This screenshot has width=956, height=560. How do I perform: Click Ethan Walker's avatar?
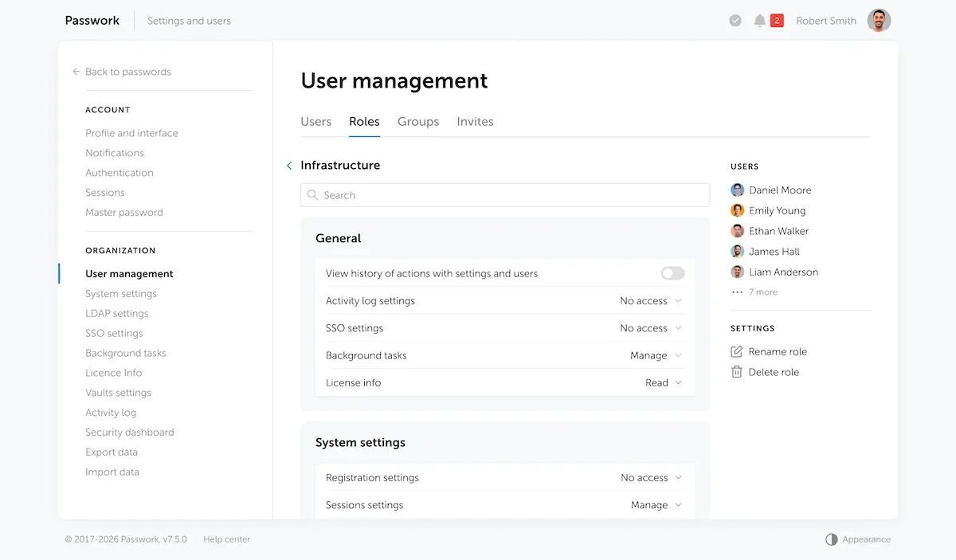pos(738,231)
